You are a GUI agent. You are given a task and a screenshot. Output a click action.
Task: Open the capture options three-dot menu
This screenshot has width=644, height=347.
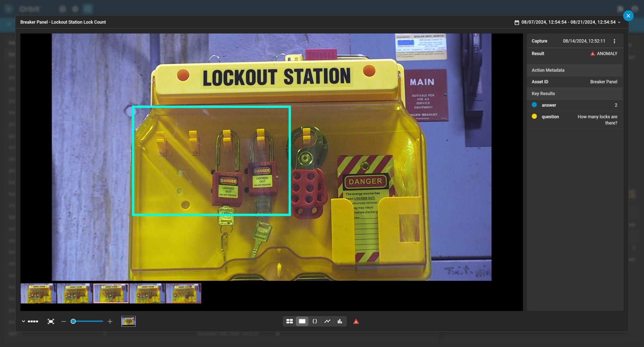(x=614, y=41)
